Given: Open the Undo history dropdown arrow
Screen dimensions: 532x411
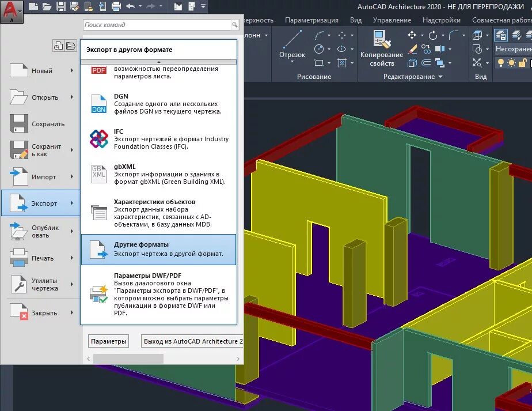Looking at the screenshot, I should click(x=140, y=6).
